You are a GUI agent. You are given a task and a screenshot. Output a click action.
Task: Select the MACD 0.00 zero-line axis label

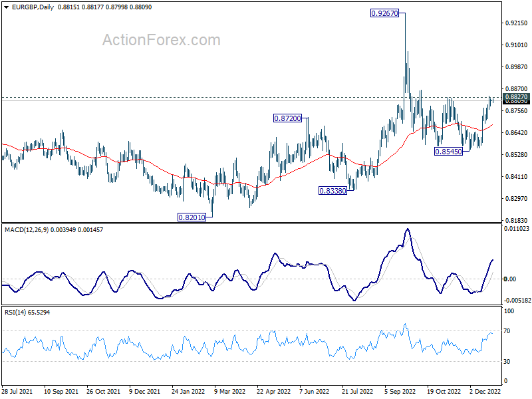click(510, 279)
